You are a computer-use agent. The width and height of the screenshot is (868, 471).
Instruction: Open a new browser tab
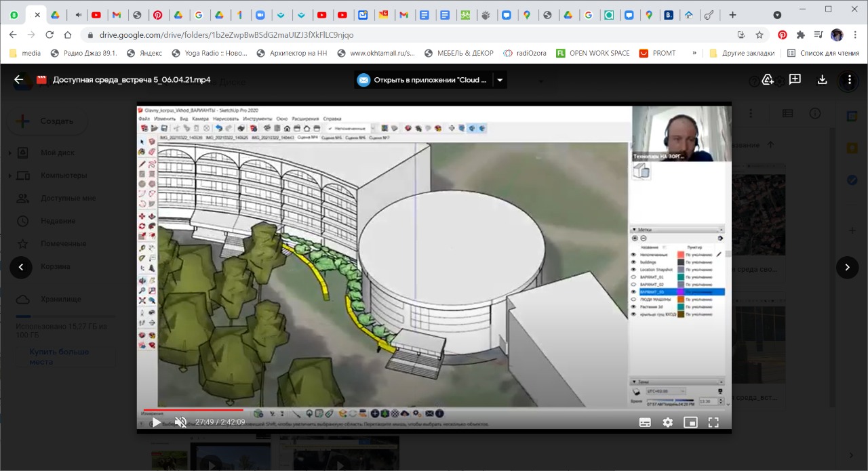pos(732,14)
